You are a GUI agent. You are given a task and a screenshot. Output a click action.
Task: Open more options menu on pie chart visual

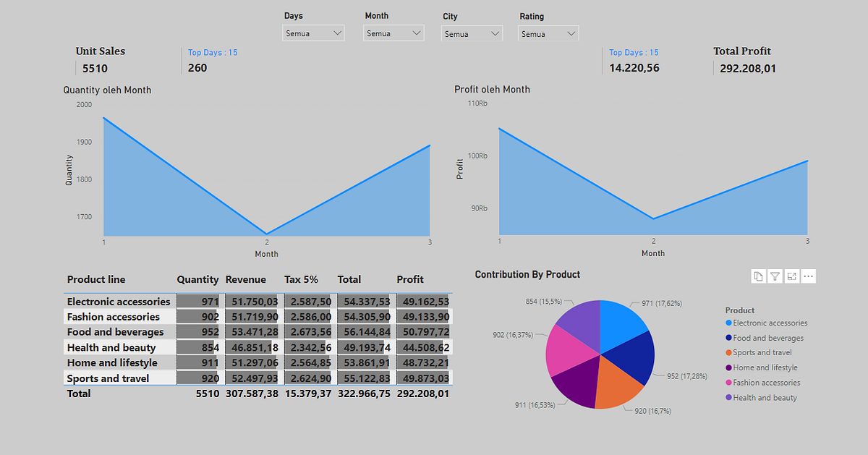pos(808,276)
